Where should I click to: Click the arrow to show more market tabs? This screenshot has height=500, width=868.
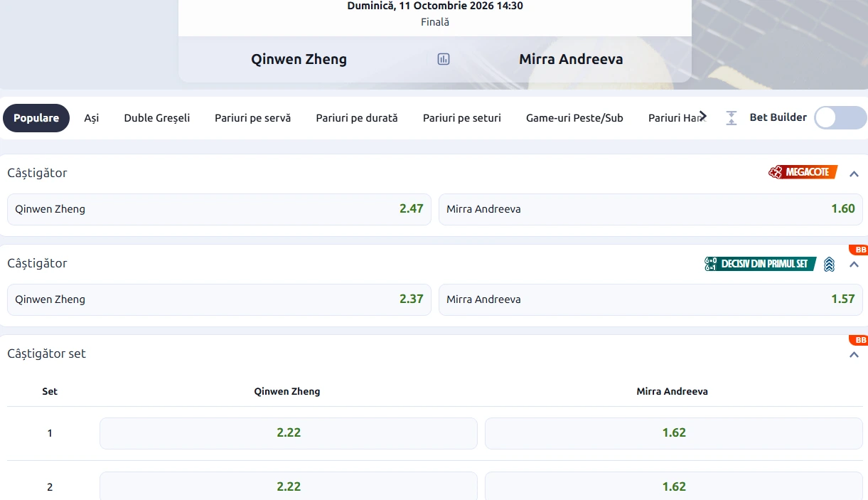[703, 116]
